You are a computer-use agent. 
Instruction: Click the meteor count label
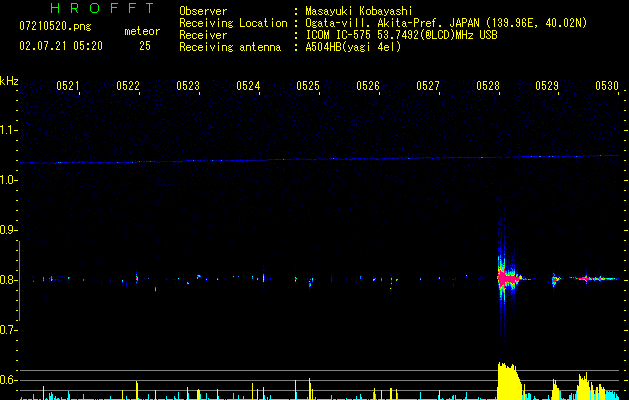pos(142,31)
